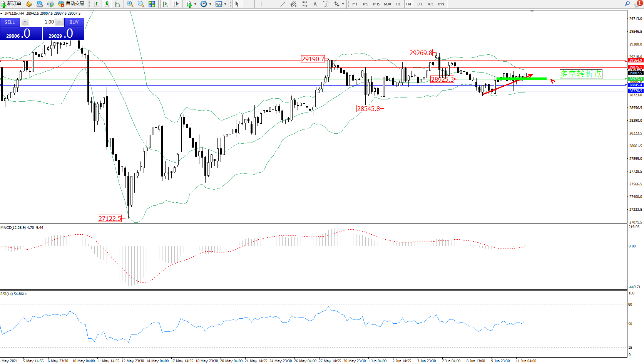Select the candlestick chart icon
The image size is (644, 363).
tap(107, 4)
